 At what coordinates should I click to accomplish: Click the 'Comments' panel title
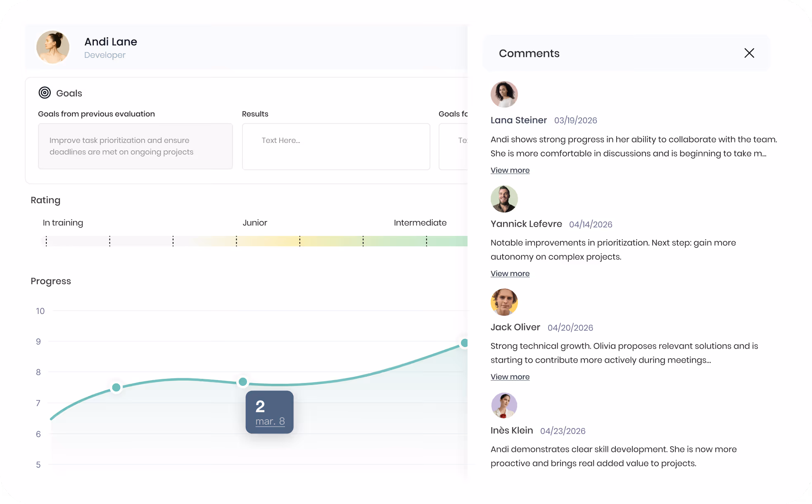pyautogui.click(x=529, y=53)
